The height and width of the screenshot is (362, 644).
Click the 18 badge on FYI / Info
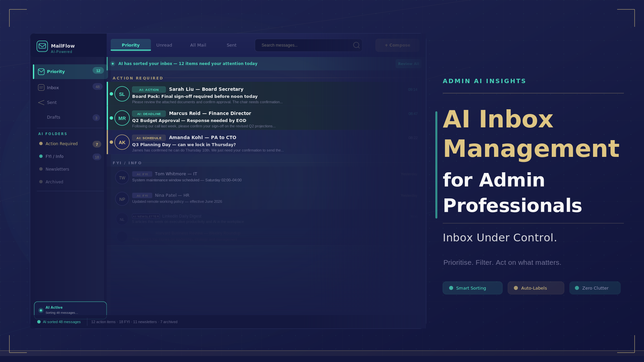pyautogui.click(x=97, y=157)
